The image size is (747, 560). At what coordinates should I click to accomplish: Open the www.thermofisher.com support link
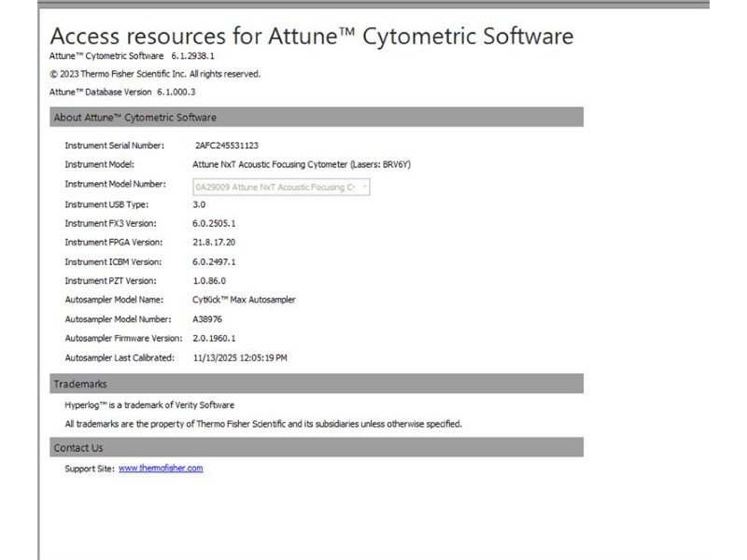coord(161,468)
